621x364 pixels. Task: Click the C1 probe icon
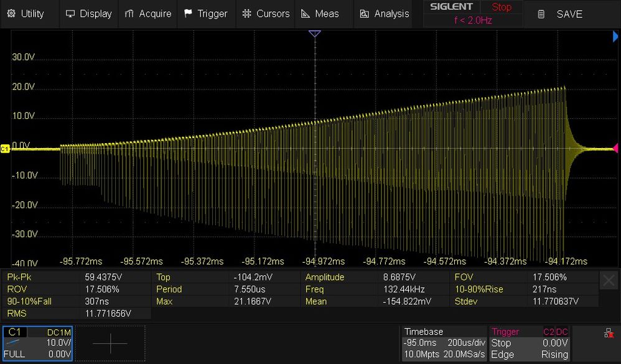pos(14,342)
